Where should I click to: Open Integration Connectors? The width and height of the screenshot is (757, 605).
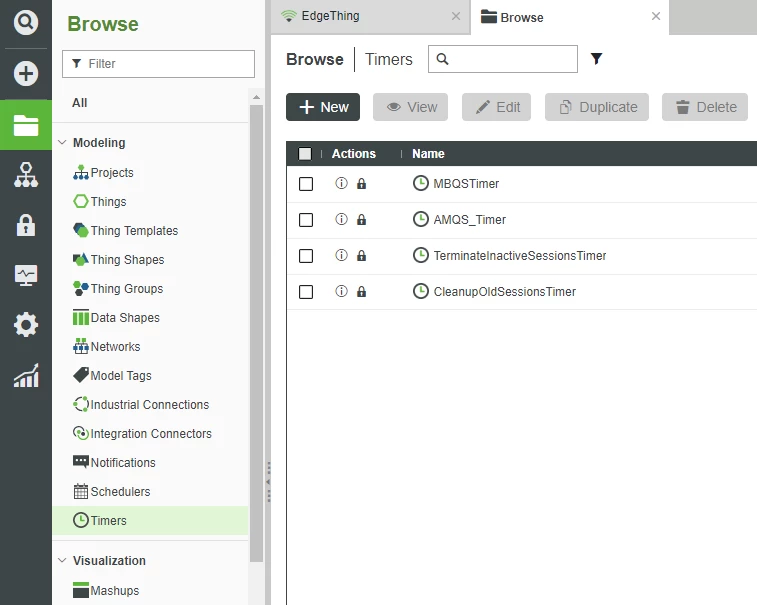tap(142, 433)
